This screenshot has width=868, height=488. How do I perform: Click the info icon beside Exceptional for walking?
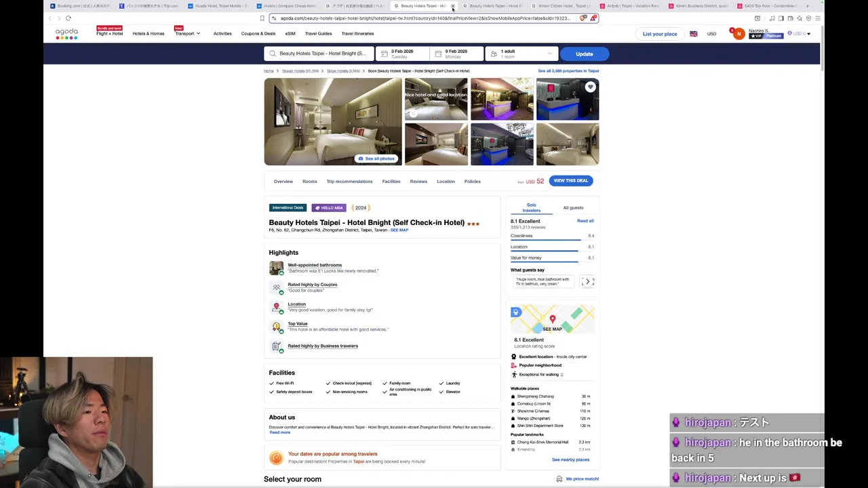coord(561,374)
